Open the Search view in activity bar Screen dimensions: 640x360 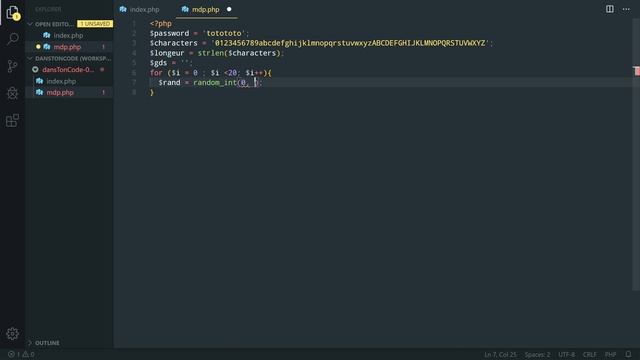pos(13,39)
